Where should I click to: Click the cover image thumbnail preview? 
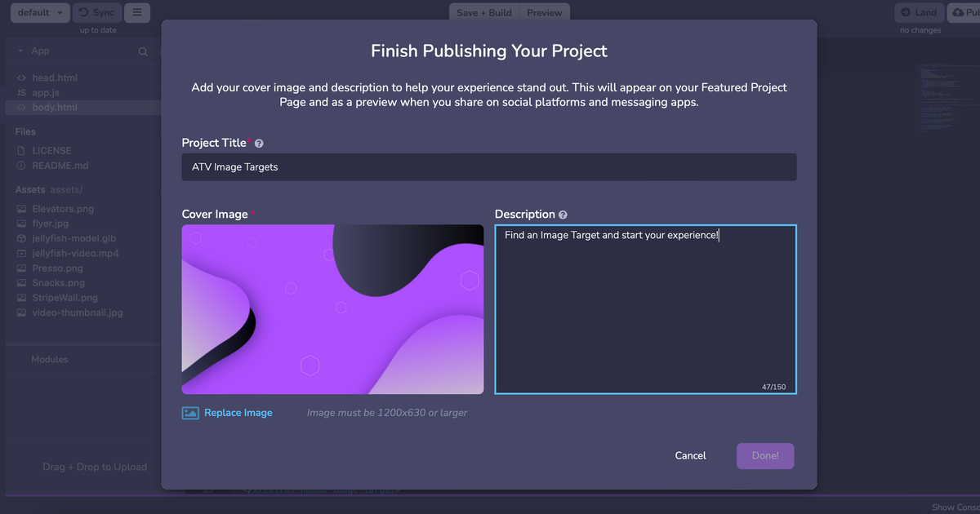(x=332, y=309)
